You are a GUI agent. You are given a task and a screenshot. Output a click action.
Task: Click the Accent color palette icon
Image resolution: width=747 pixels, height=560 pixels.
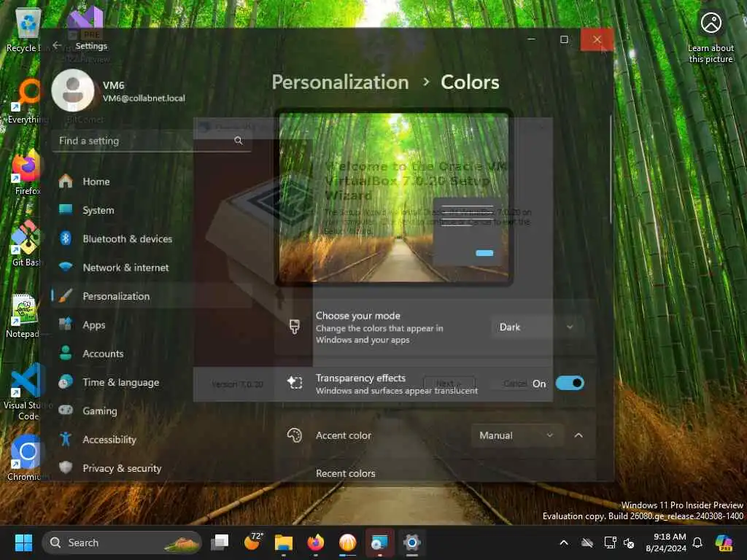click(x=295, y=435)
